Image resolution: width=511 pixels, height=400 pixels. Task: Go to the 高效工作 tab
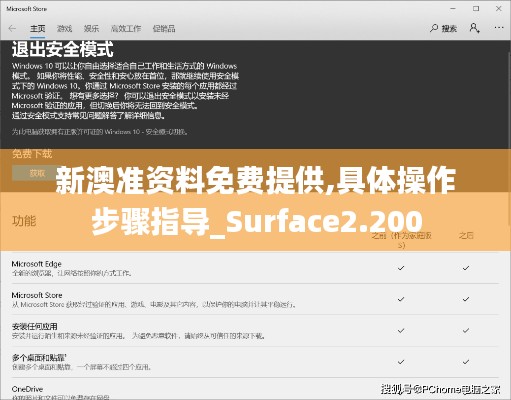[126, 29]
